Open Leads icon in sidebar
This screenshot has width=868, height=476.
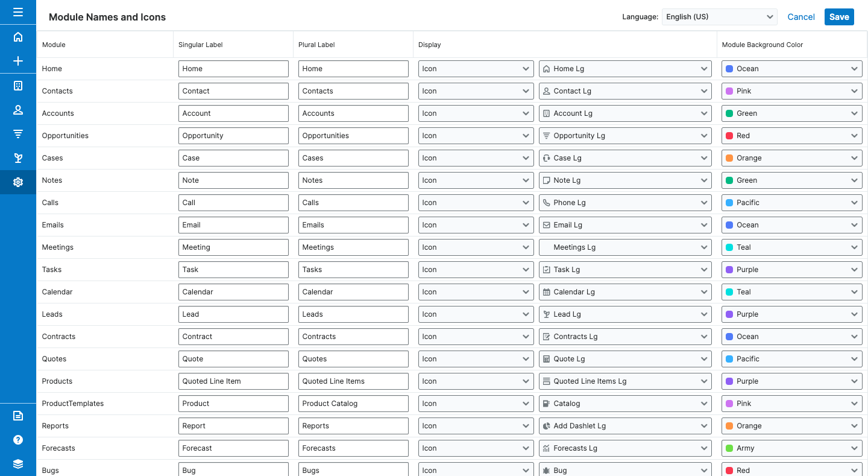tap(18, 158)
